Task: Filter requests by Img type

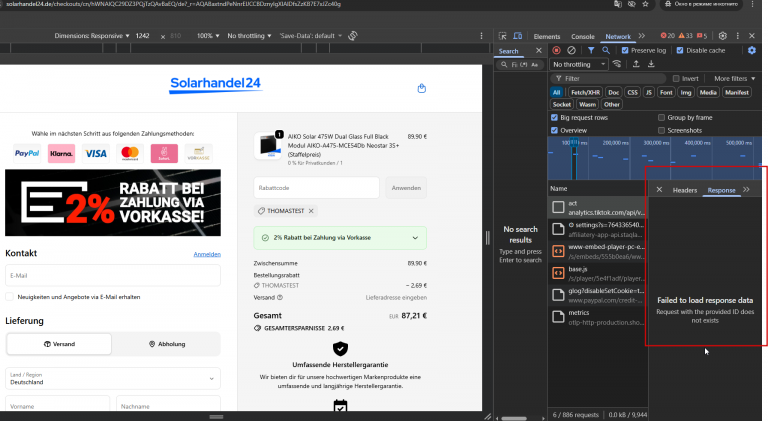Action: click(686, 92)
